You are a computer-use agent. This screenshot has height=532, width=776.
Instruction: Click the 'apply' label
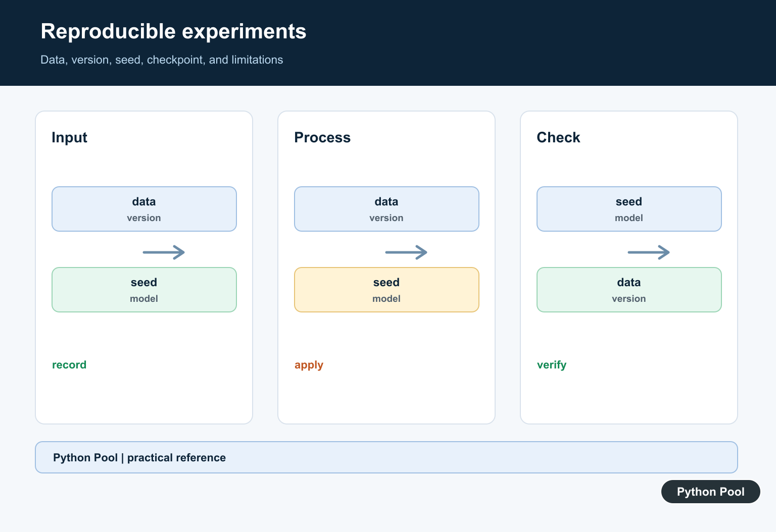tap(309, 365)
